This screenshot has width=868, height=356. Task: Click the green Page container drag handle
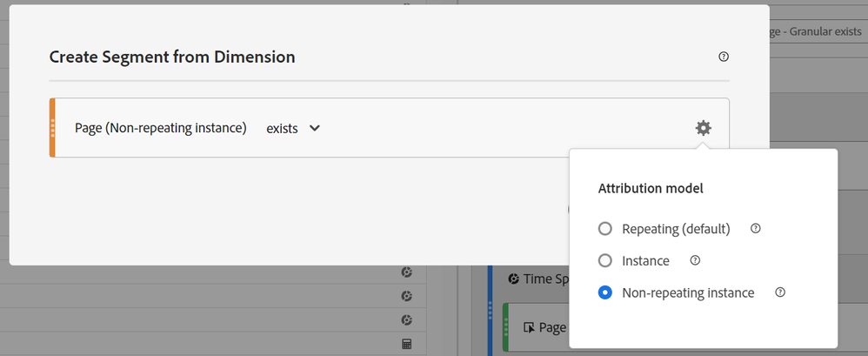[x=505, y=327]
